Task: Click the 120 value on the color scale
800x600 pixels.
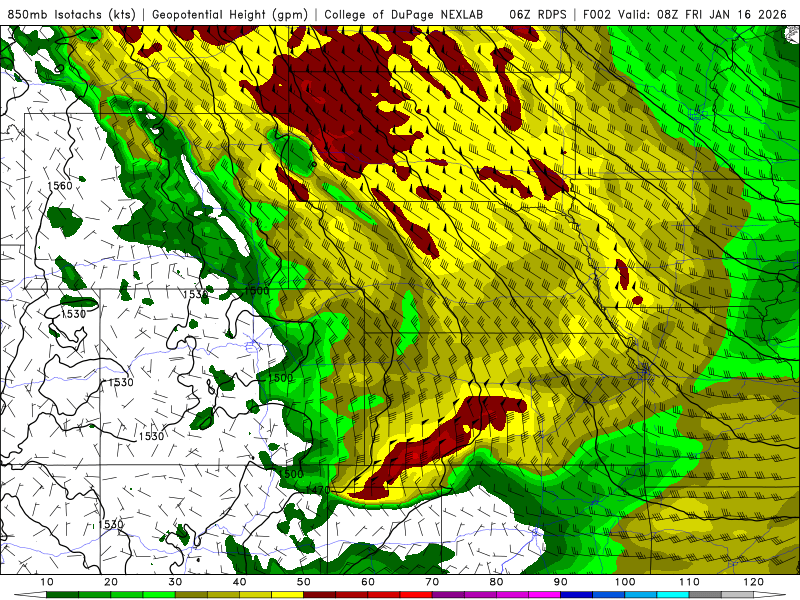Action: 753,582
